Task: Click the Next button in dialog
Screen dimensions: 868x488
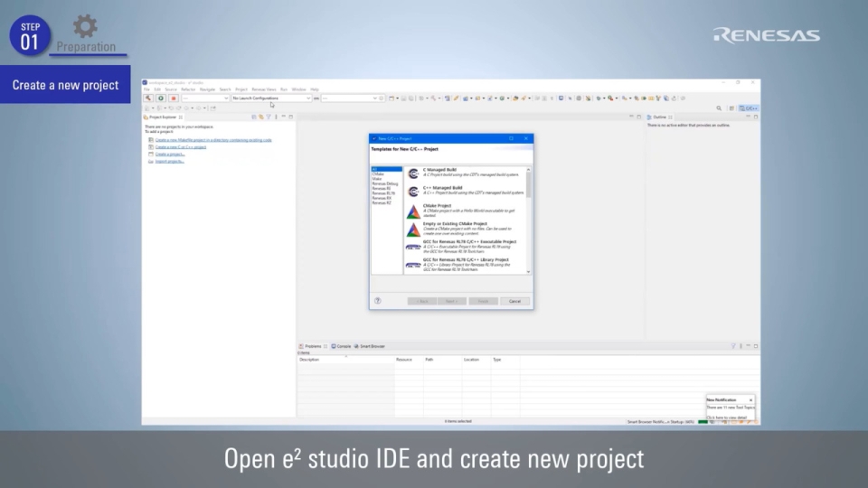Action: tap(452, 301)
